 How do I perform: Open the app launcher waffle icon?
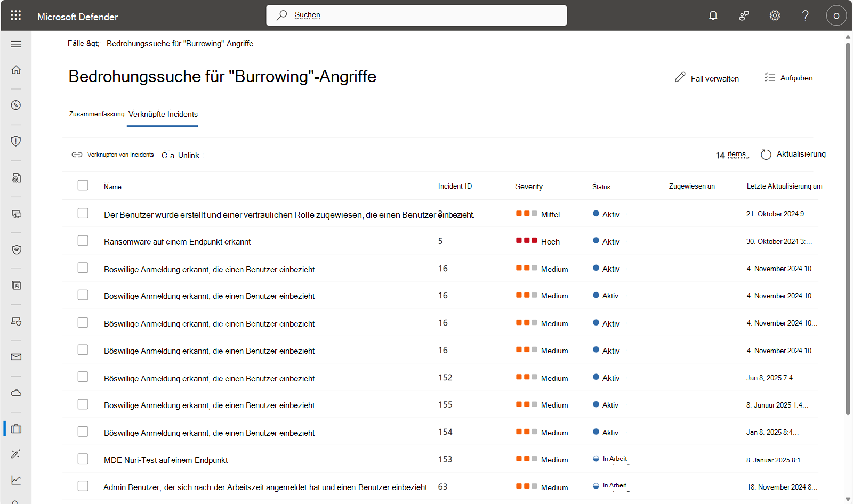(16, 15)
